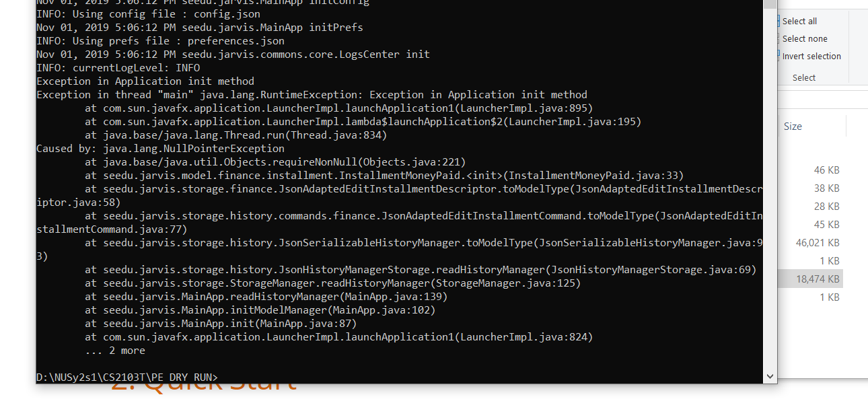Click Select none in File Explorer ribbon
The height and width of the screenshot is (399, 868).
(804, 39)
